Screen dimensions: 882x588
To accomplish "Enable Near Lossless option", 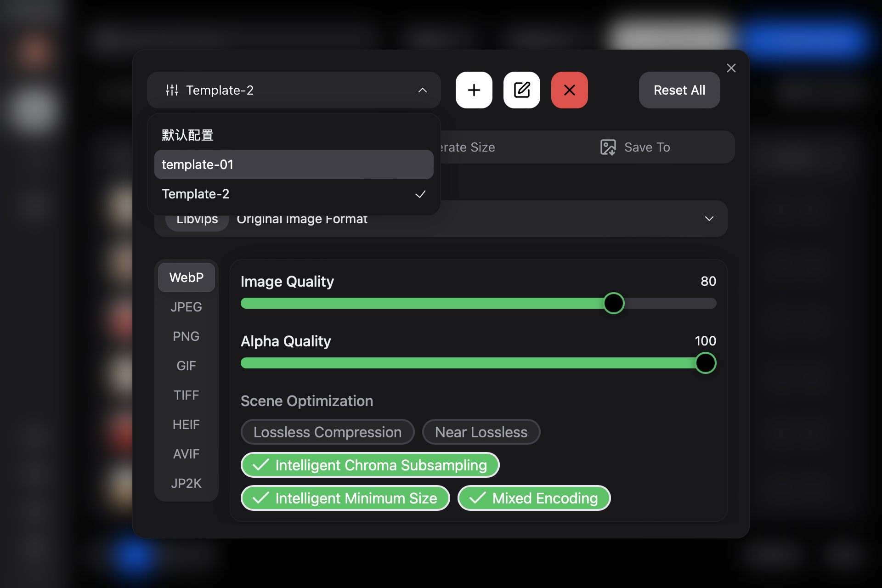I will click(x=481, y=432).
